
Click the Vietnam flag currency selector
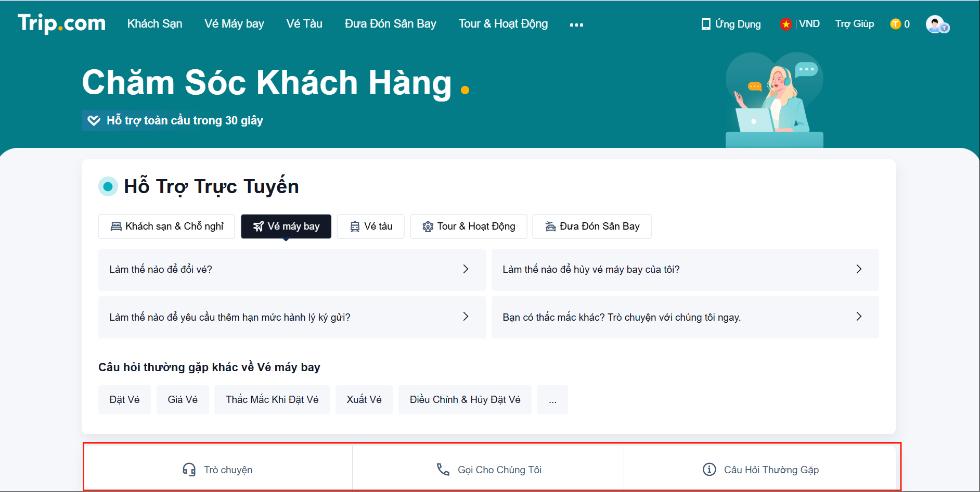click(x=785, y=24)
